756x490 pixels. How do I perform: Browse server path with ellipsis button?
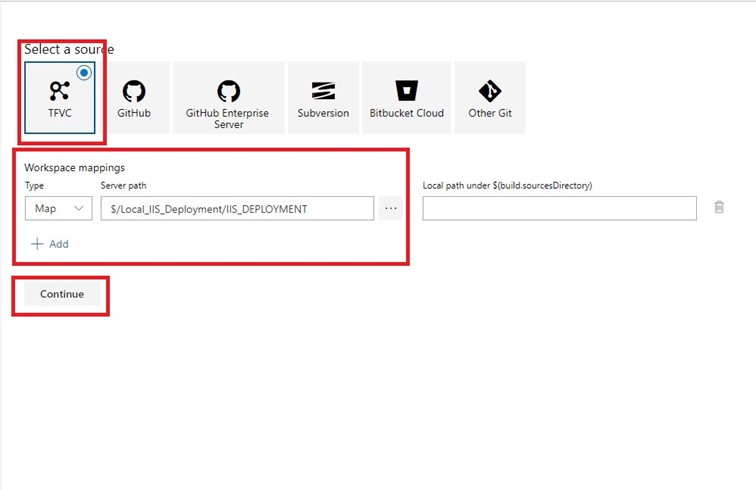[x=391, y=208]
